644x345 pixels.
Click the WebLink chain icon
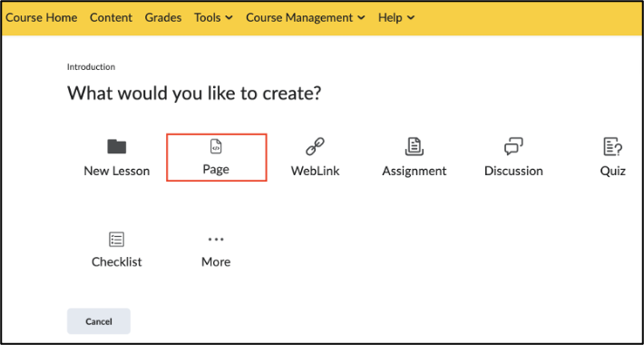click(x=315, y=147)
